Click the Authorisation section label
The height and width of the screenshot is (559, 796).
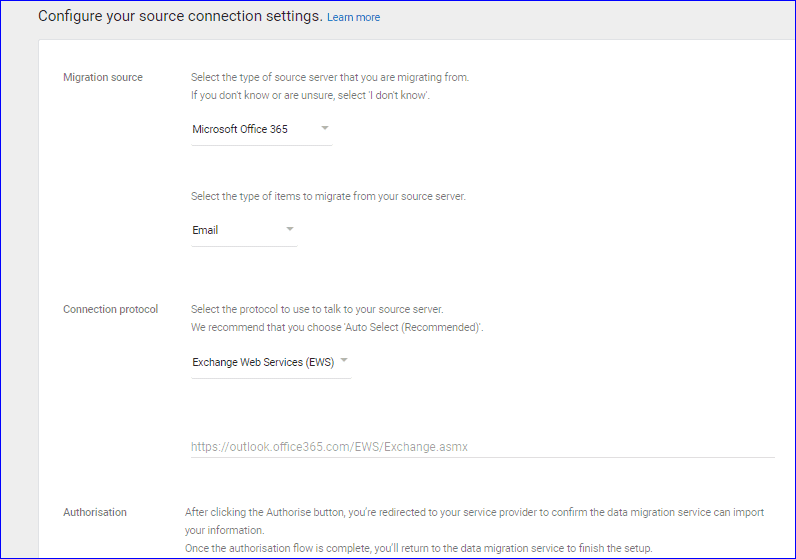(x=94, y=512)
